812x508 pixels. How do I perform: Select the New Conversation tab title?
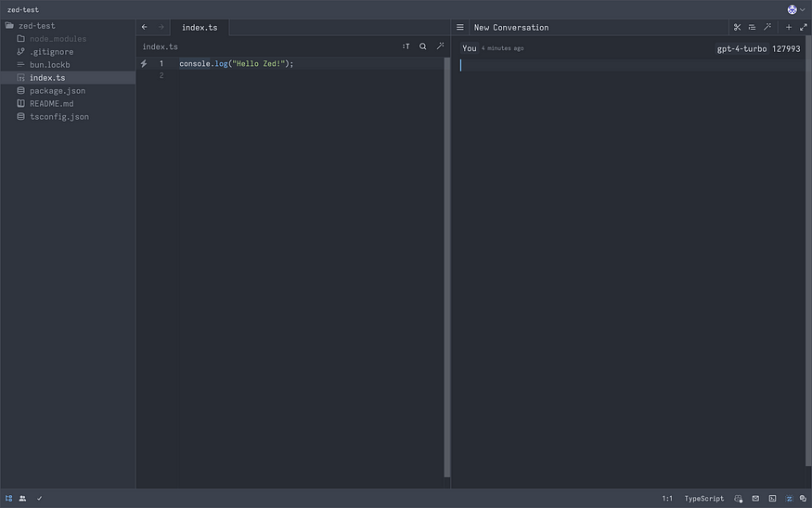[511, 28]
